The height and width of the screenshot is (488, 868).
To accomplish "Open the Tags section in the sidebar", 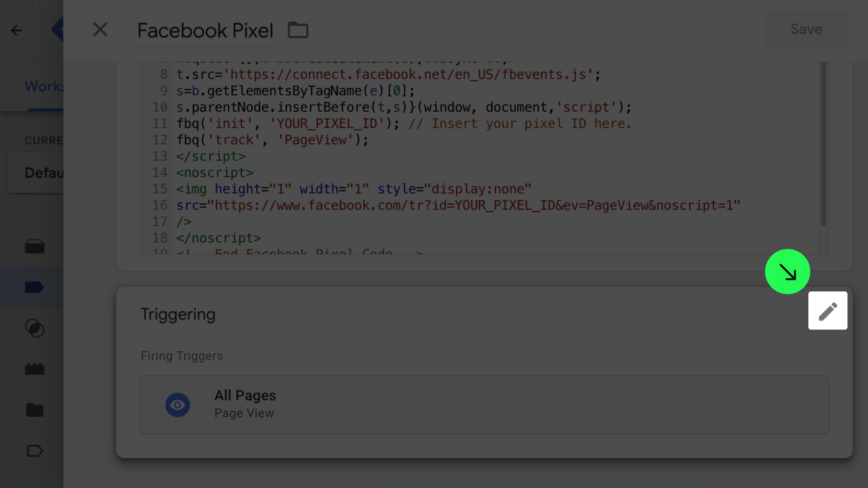I will pyautogui.click(x=34, y=287).
